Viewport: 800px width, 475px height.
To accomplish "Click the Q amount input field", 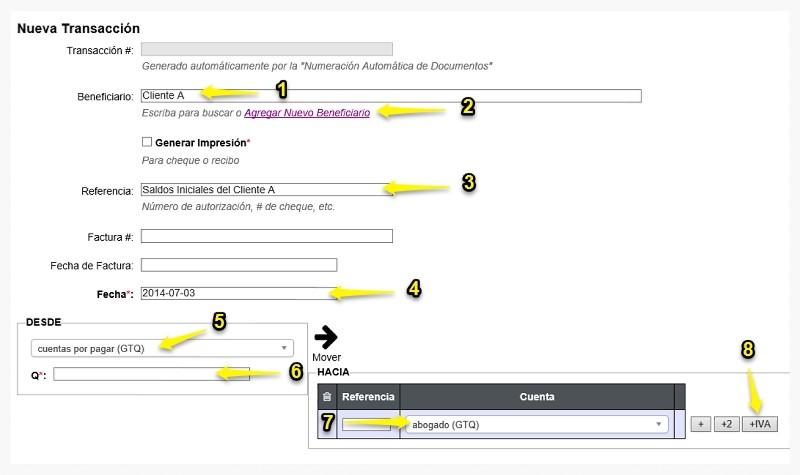I will 152,374.
